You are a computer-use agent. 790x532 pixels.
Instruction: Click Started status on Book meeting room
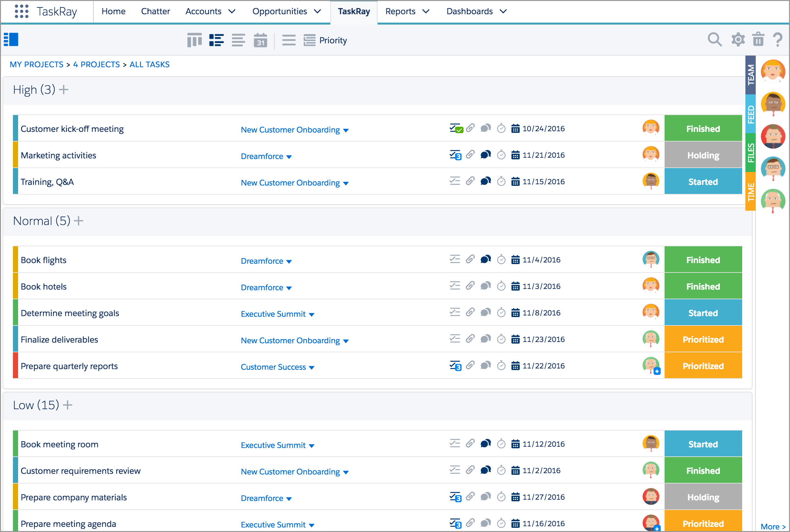(x=703, y=444)
